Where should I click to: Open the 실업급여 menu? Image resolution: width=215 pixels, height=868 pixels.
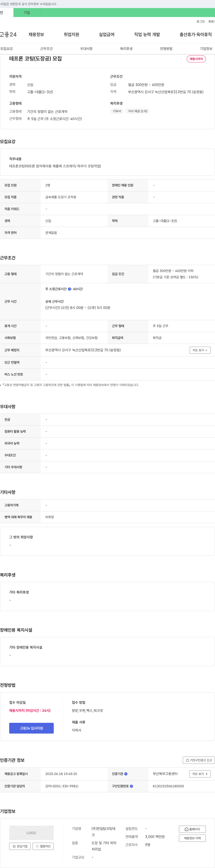[x=106, y=34]
